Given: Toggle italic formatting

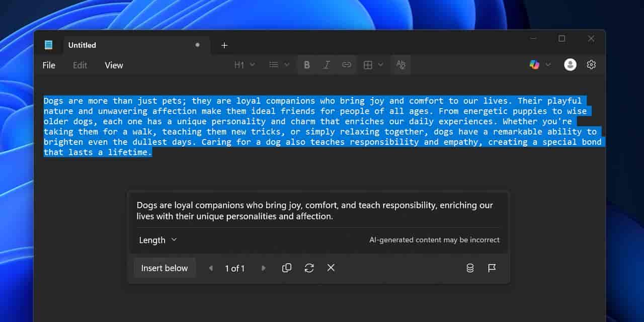Looking at the screenshot, I should click(327, 65).
